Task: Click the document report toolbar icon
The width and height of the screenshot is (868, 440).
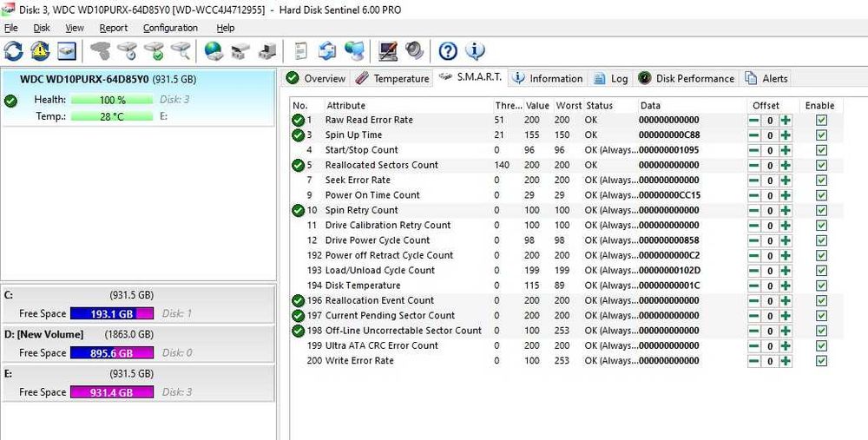Action: 300,51
